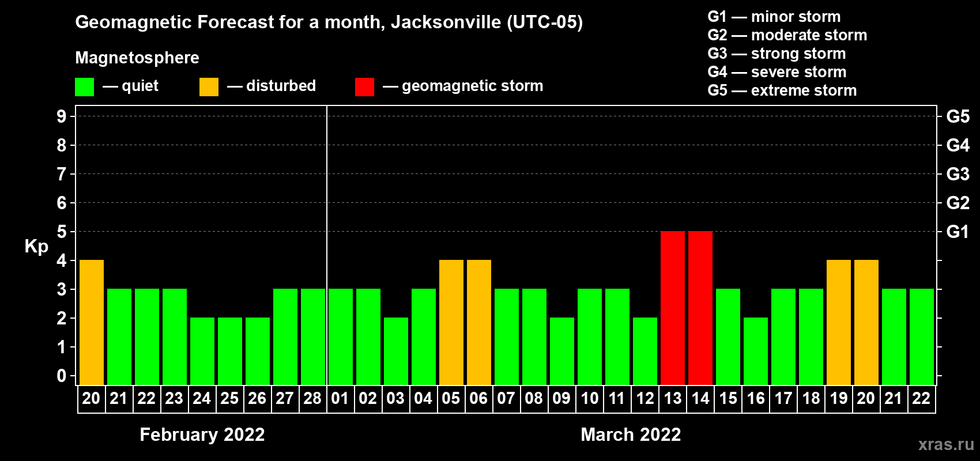Click date label 22 at axis end
The height and width of the screenshot is (461, 980).
[x=921, y=398]
